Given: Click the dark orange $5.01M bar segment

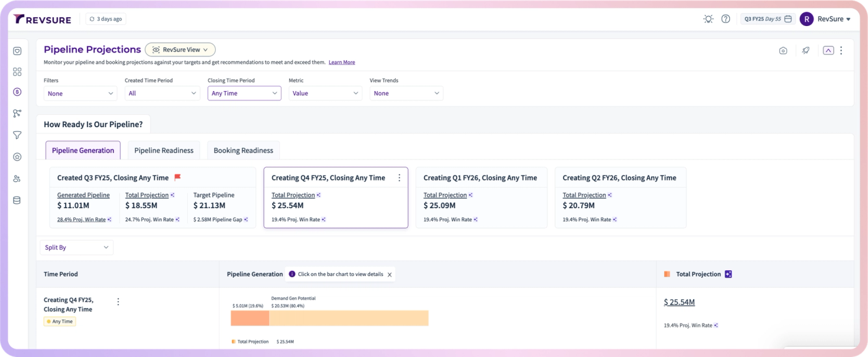Looking at the screenshot, I should (250, 318).
